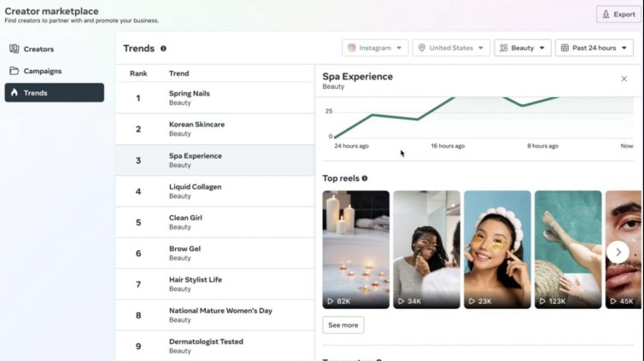Open the face mask reel thumbnail with 34K views
The height and width of the screenshot is (361, 644).
(427, 249)
